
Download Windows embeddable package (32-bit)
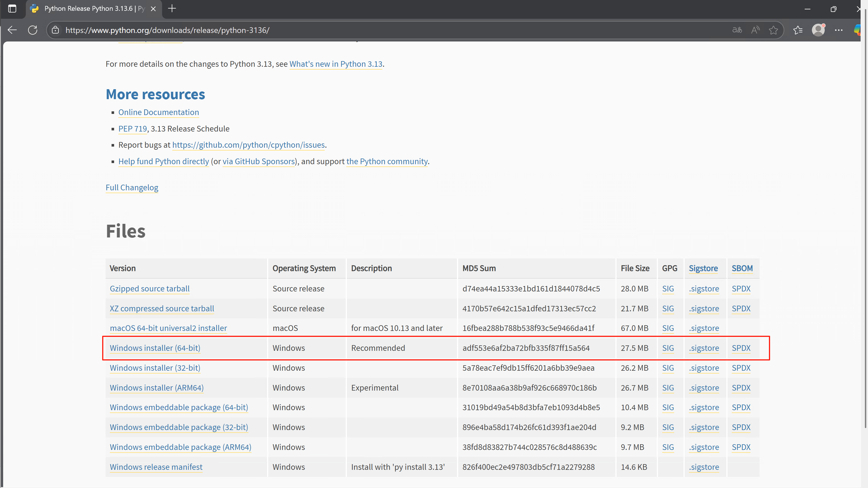click(179, 427)
